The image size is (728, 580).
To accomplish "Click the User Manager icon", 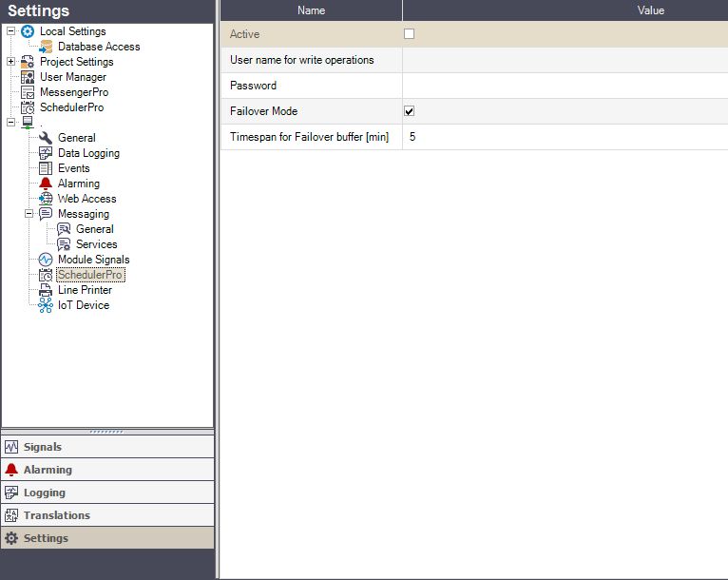I will pos(28,77).
